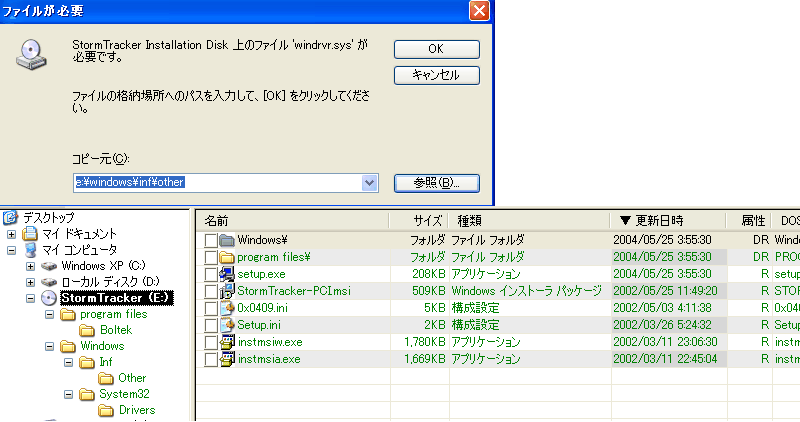Collapse the program files tree folder
Screen dimensions: 800x422
click(49, 314)
